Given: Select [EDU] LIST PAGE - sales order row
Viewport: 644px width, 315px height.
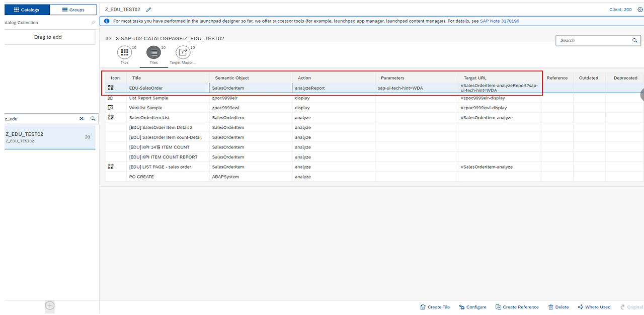Looking at the screenshot, I should pos(374,167).
